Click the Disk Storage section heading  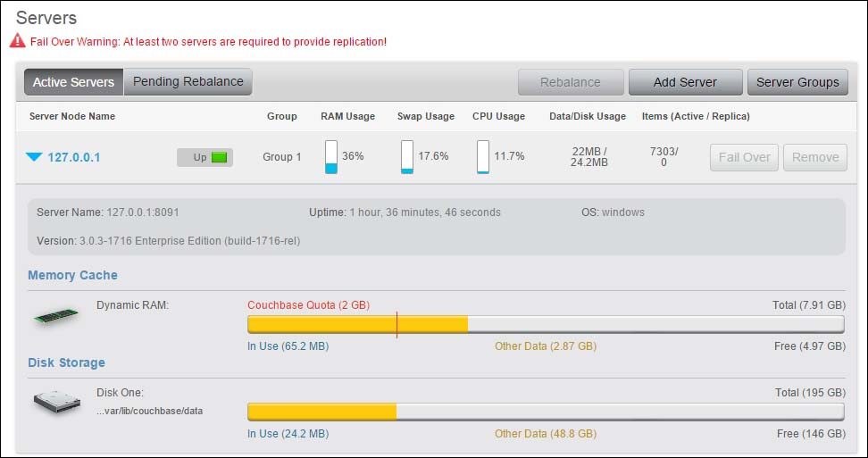[x=66, y=362]
